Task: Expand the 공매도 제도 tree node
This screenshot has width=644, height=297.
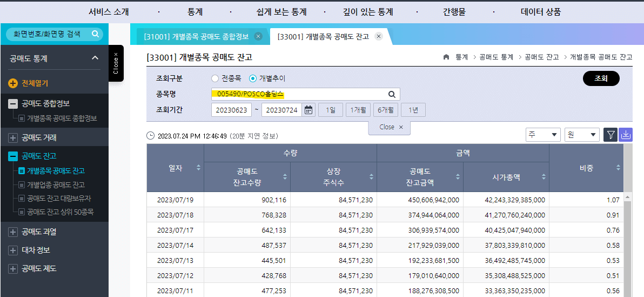Action: coord(13,269)
